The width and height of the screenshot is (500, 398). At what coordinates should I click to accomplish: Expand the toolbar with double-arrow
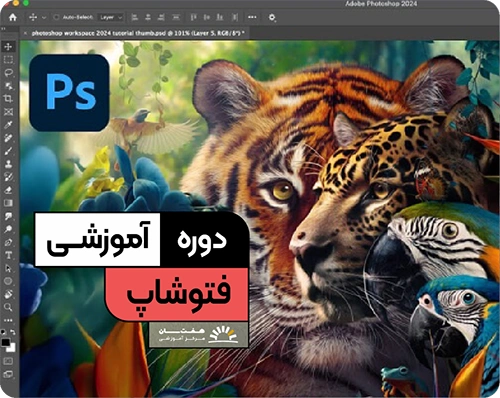(3, 29)
